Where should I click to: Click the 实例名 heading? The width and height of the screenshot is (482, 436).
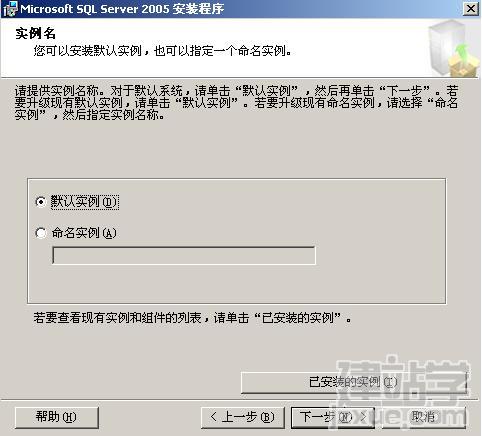pos(35,33)
